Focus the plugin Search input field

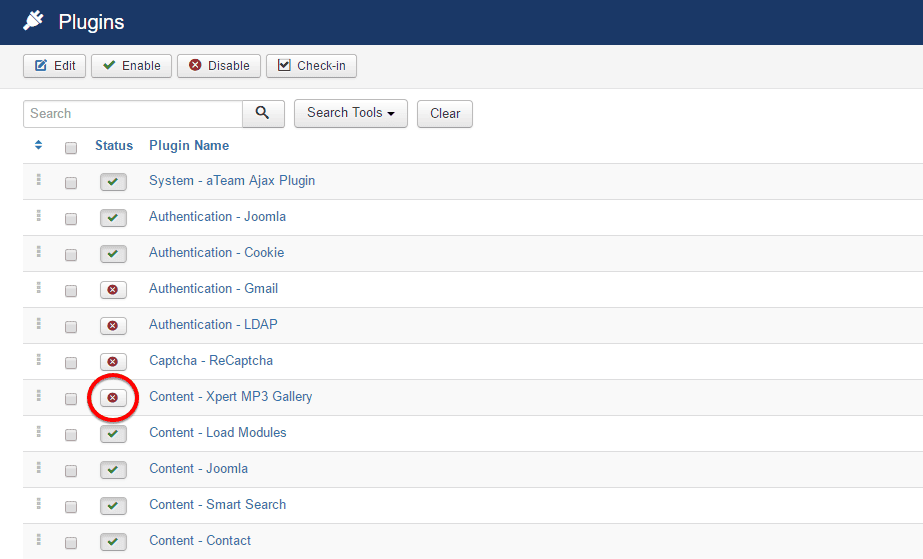(133, 114)
